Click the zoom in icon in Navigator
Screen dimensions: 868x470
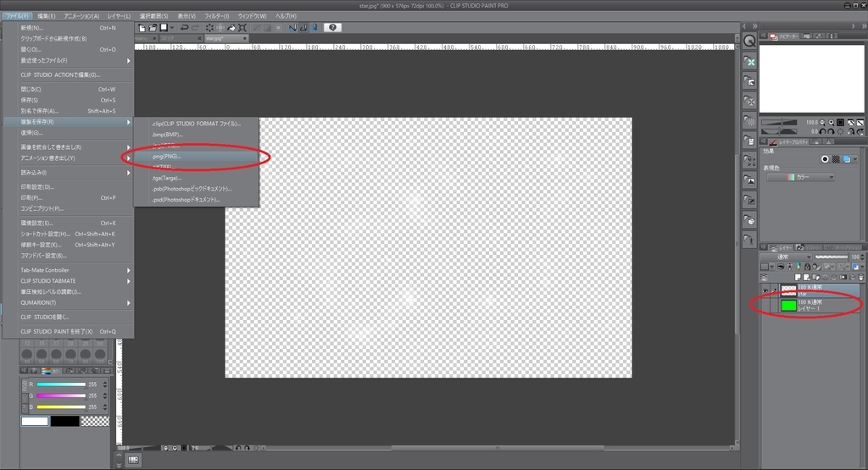click(832, 123)
